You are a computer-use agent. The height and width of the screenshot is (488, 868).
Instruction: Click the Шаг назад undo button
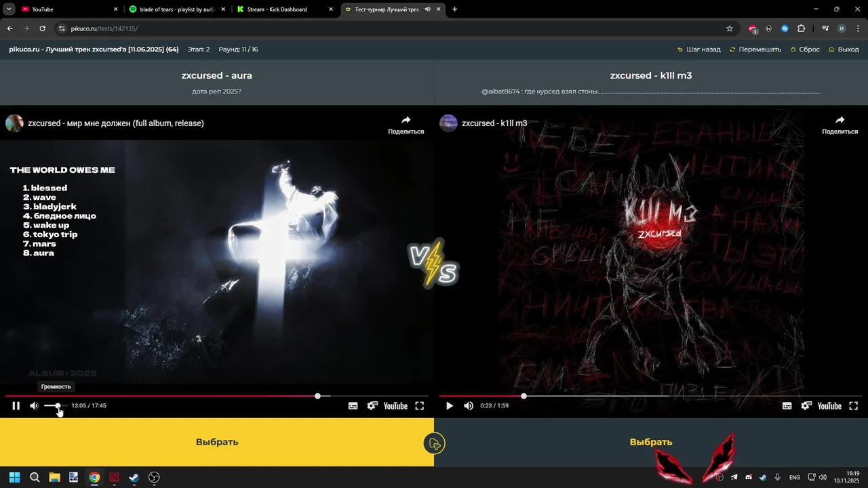tap(699, 49)
